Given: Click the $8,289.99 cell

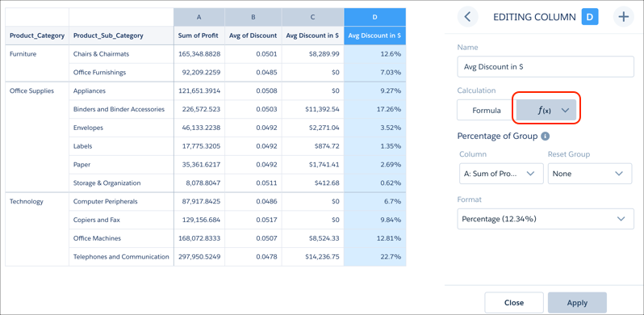Looking at the screenshot, I should point(312,54).
